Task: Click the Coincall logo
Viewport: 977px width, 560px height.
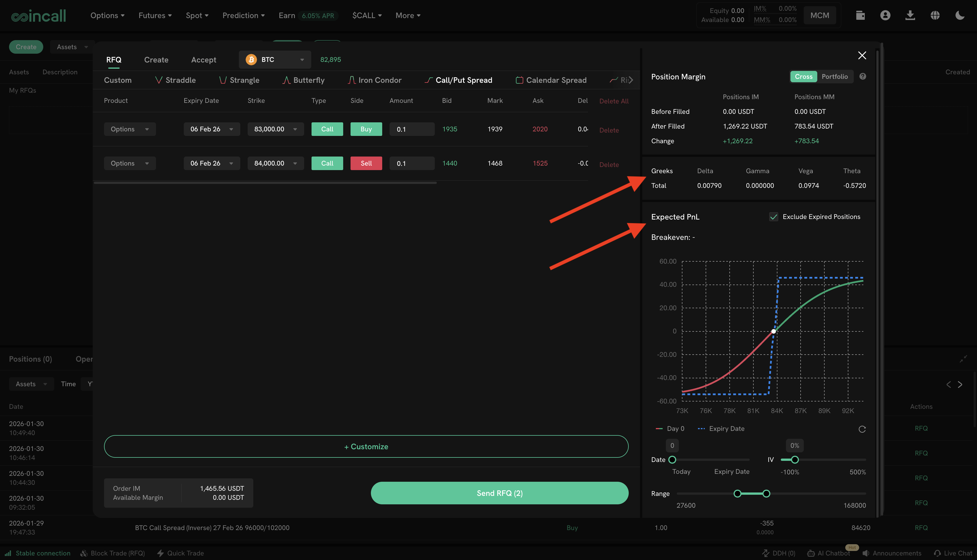Action: click(x=38, y=16)
